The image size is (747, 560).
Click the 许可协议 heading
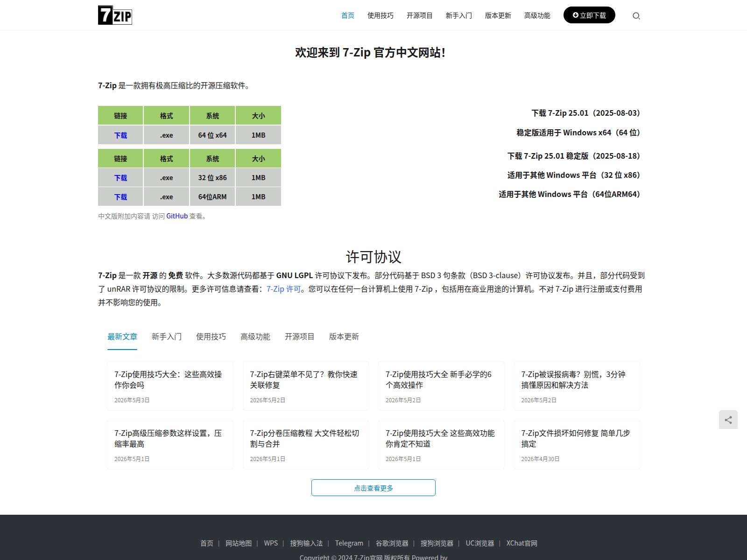pos(373,257)
